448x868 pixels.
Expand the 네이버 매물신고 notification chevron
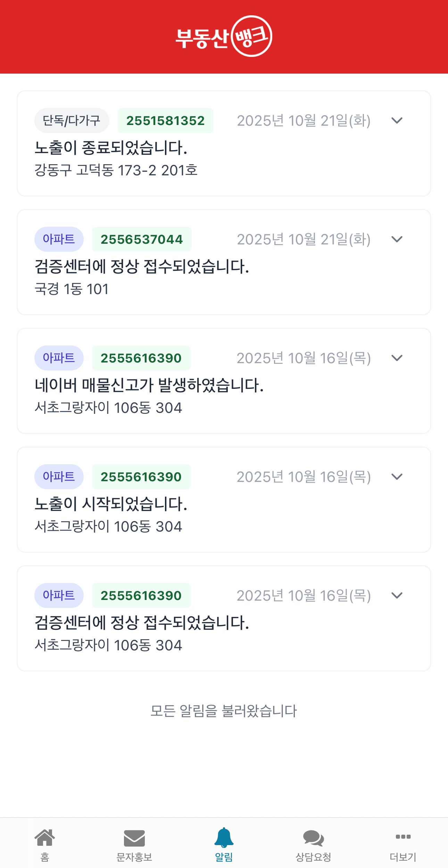397,358
